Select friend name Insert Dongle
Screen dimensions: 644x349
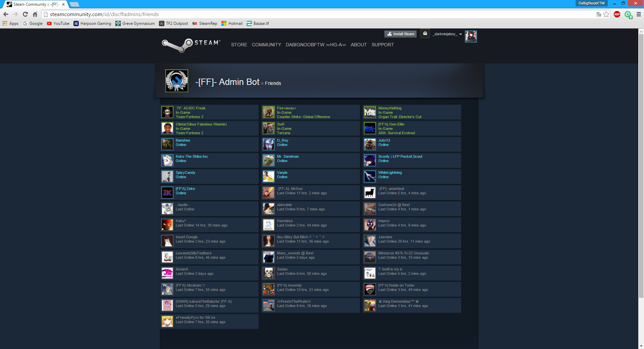186,237
